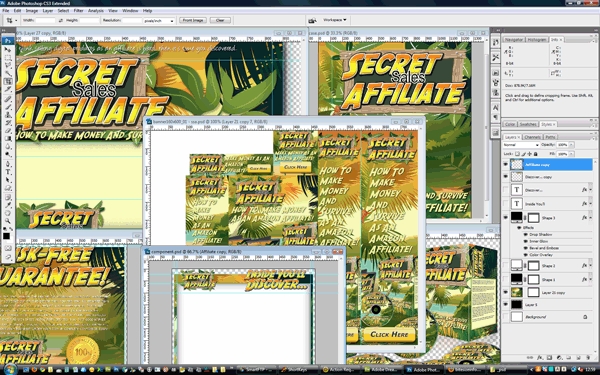Show the Shape 2 layer
Image resolution: width=600 pixels, height=375 pixels.
[505, 266]
